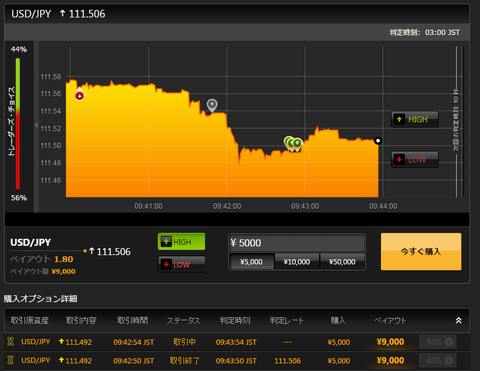Click the current price dot at the chart's end

[x=378, y=141]
